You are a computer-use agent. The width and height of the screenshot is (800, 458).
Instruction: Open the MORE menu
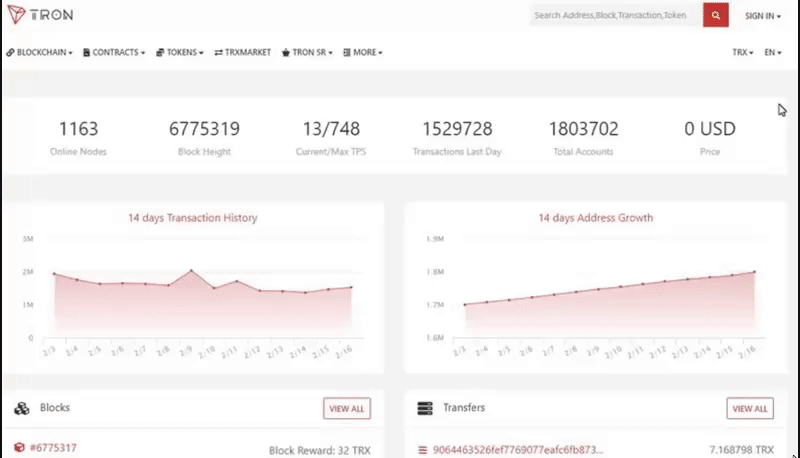coord(363,53)
